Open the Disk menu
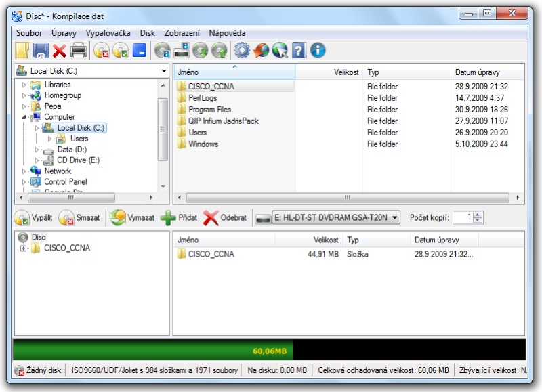This screenshot has height=392, width=542. tap(148, 33)
